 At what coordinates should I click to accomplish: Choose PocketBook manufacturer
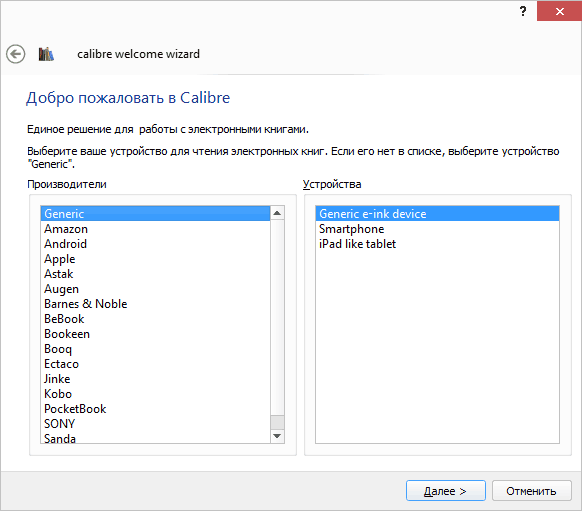click(155, 409)
